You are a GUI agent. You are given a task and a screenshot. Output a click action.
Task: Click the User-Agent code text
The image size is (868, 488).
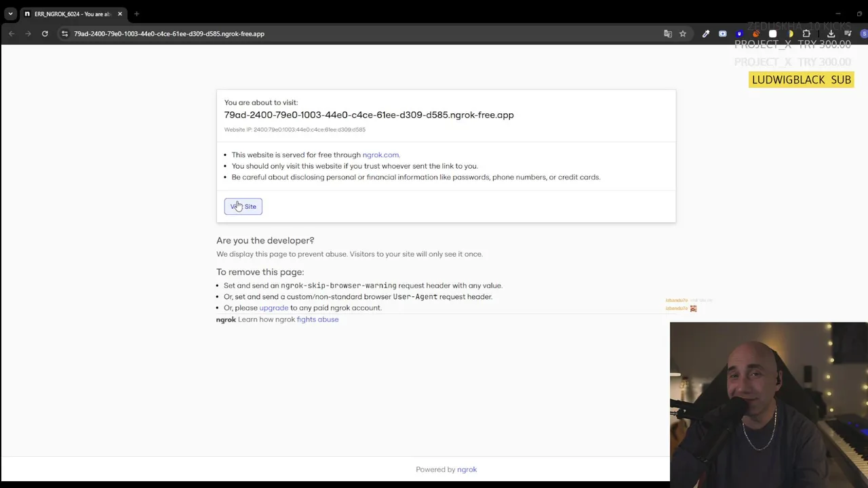click(x=415, y=297)
